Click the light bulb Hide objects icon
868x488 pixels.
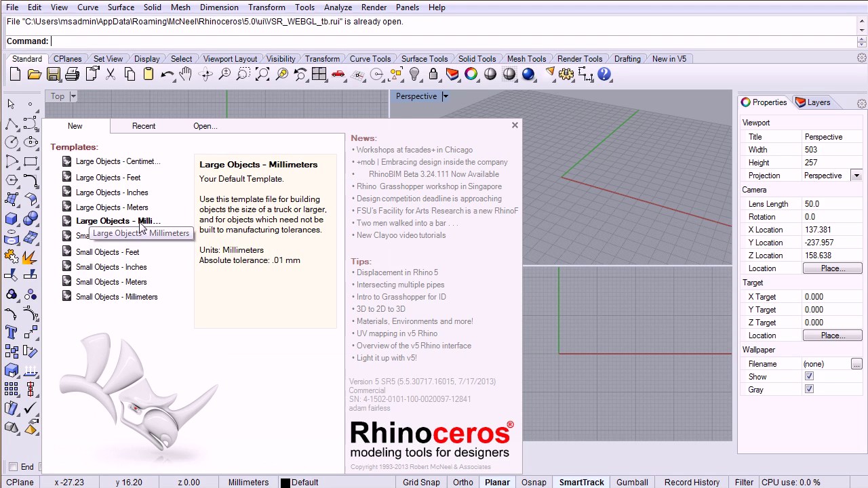pos(414,75)
